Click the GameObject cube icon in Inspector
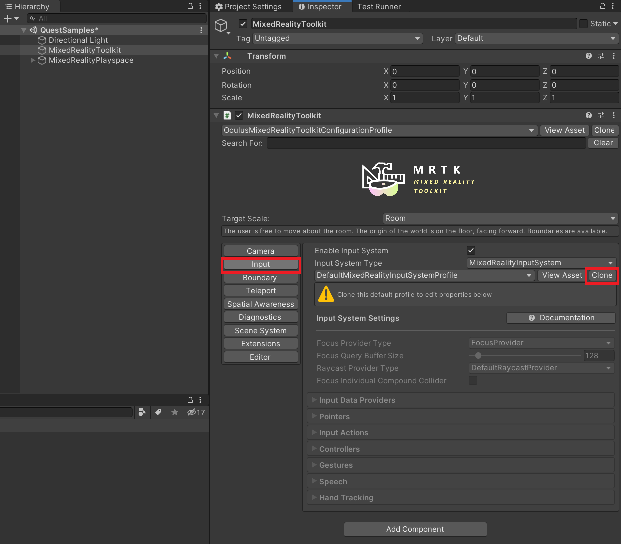This screenshot has height=544, width=621. [223, 26]
